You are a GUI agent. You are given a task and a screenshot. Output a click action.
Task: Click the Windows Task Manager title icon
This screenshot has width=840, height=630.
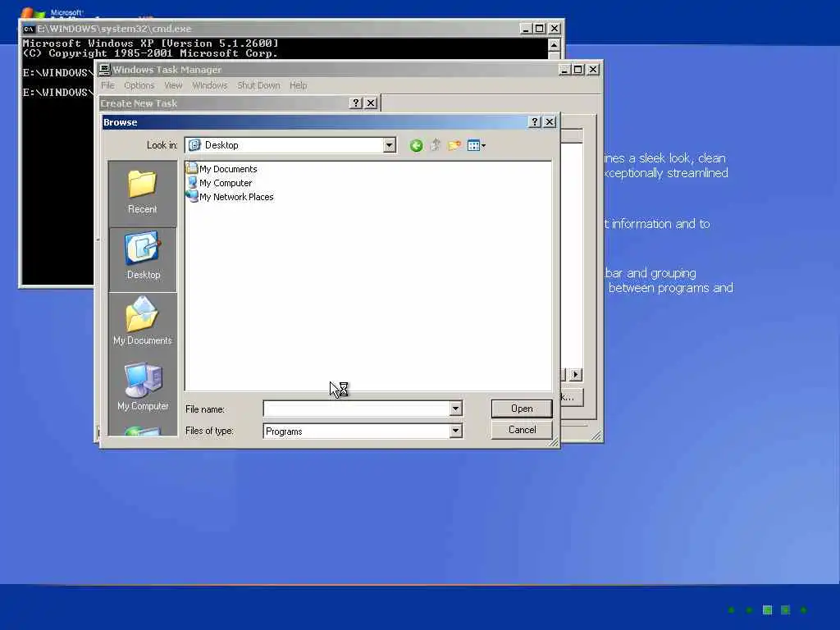105,69
